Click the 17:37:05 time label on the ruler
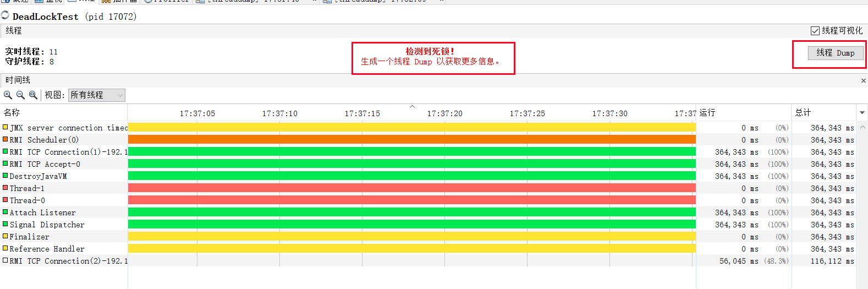868x289 pixels. pyautogui.click(x=197, y=113)
